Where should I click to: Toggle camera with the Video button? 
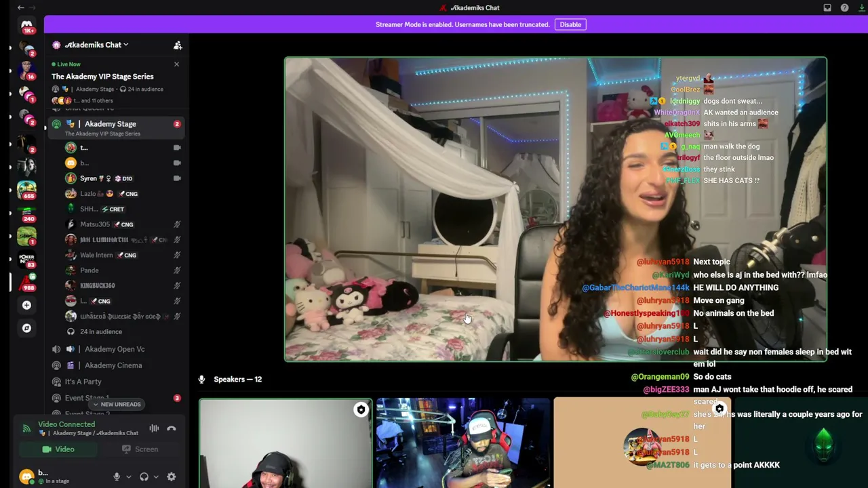point(58,449)
